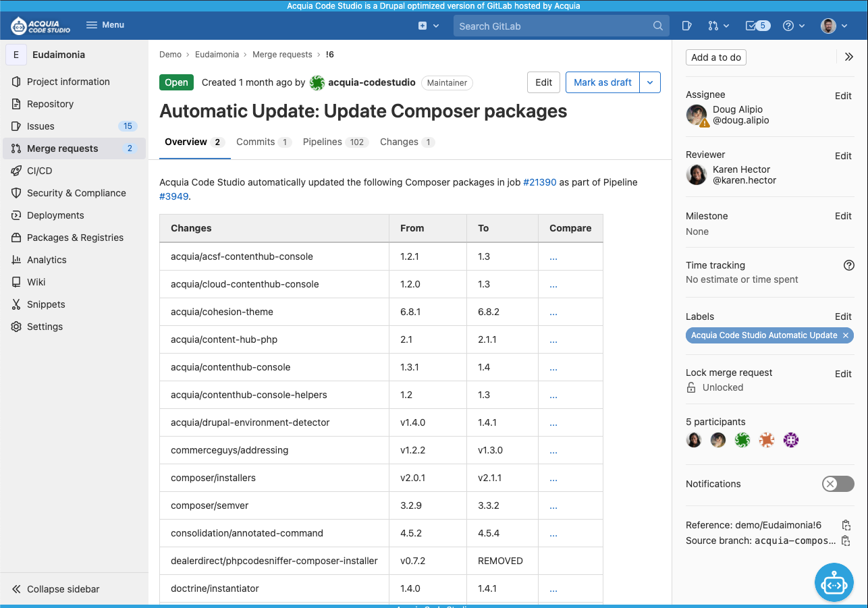Click the Snippets scissors icon
The width and height of the screenshot is (868, 608).
pyautogui.click(x=16, y=304)
